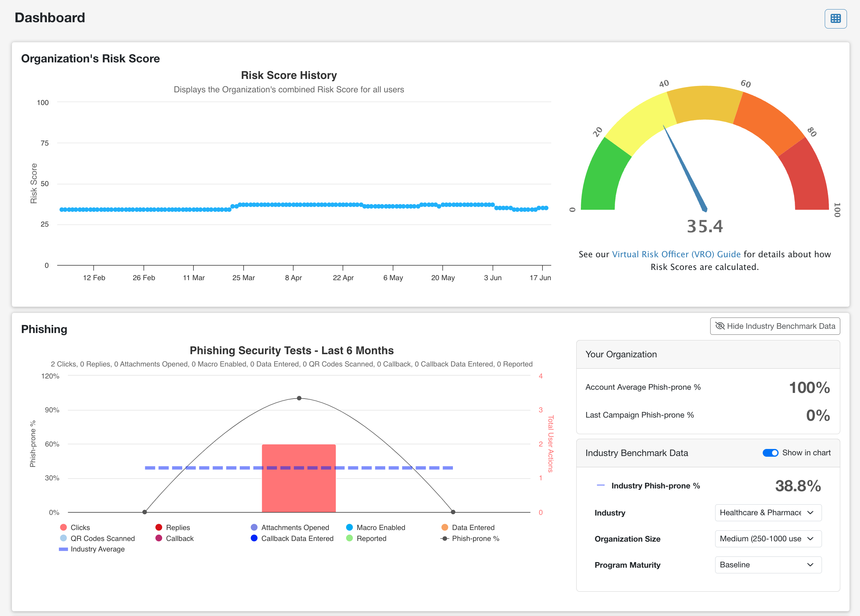Toggle the Macro Enabled legend entry
860x616 pixels.
tap(375, 528)
